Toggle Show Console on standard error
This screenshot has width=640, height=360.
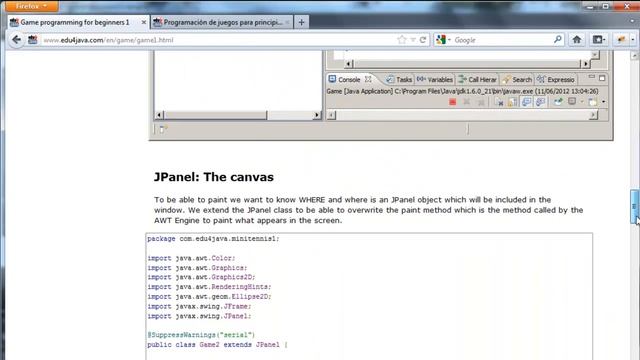[x=540, y=102]
